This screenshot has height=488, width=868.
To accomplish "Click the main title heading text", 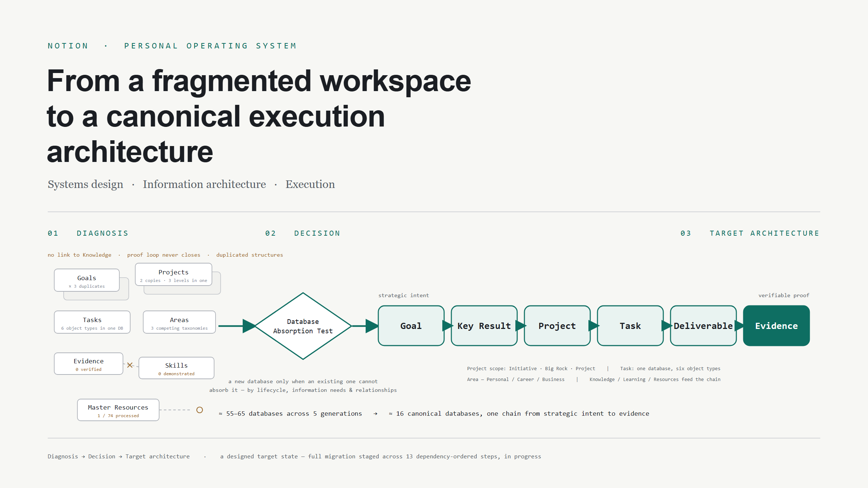I will pos(259,116).
